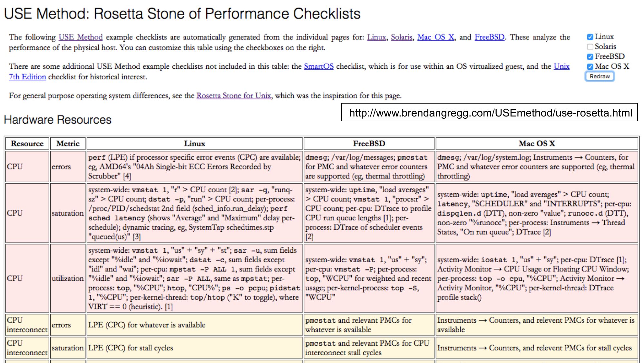Follow the Unix 7th Edition link
The width and height of the screenshot is (644, 363).
click(x=27, y=77)
